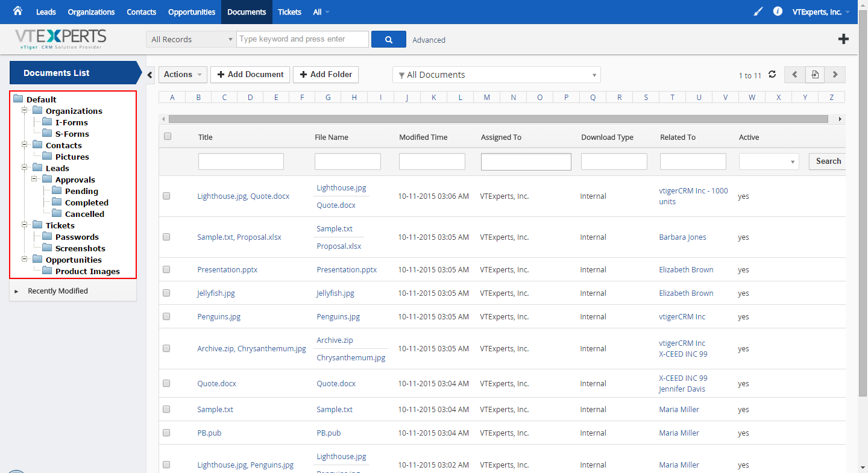Select the Completed folder
The height and width of the screenshot is (473, 868).
[x=86, y=202]
